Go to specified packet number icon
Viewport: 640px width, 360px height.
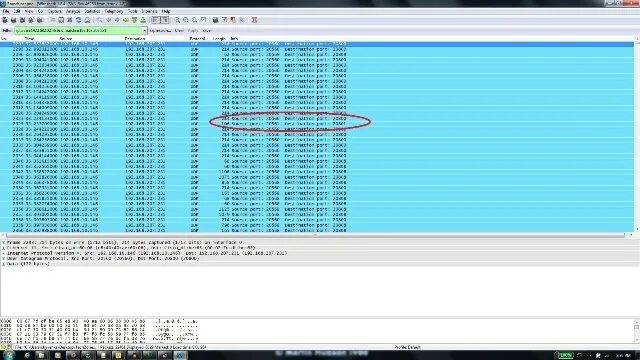pyautogui.click(x=126, y=20)
